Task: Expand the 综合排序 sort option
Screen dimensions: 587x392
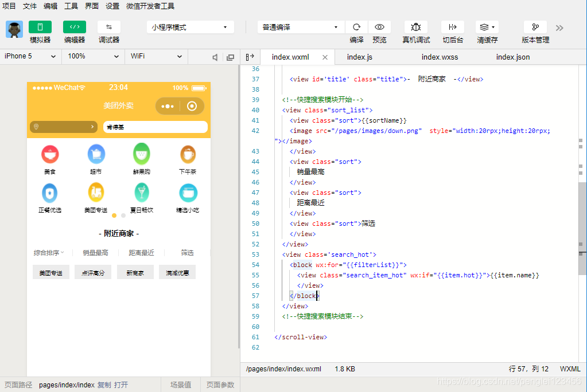Action: click(49, 253)
